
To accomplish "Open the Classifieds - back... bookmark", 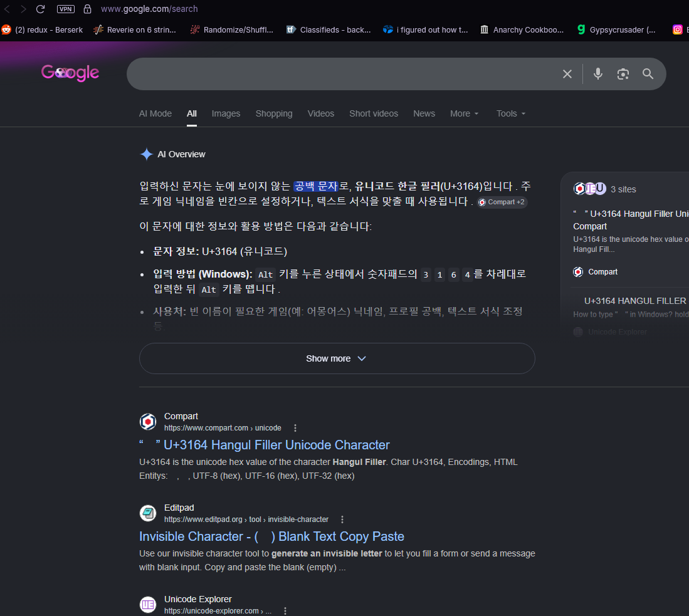I will click(x=329, y=30).
